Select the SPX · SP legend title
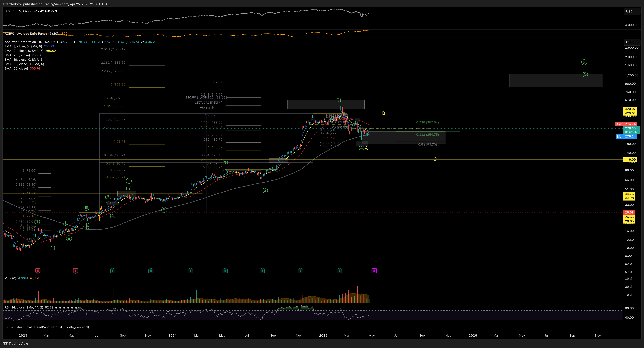 click(11, 11)
